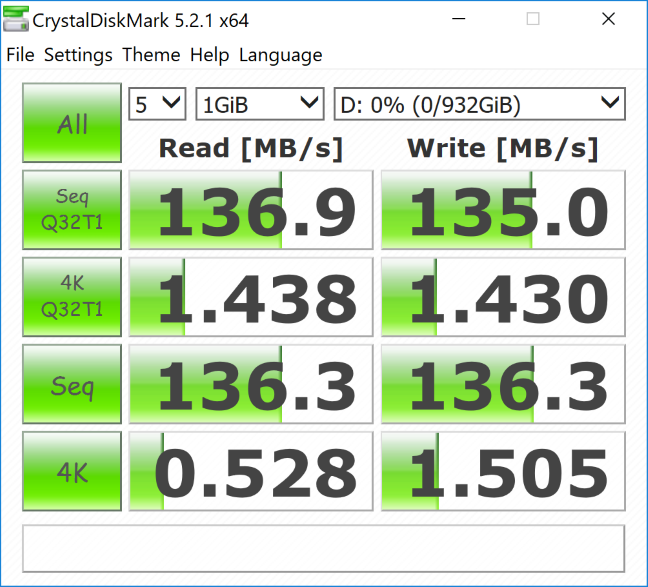Screen dimensions: 648x587
Task: Minimize the CrystalDiskMark window
Action: [459, 19]
